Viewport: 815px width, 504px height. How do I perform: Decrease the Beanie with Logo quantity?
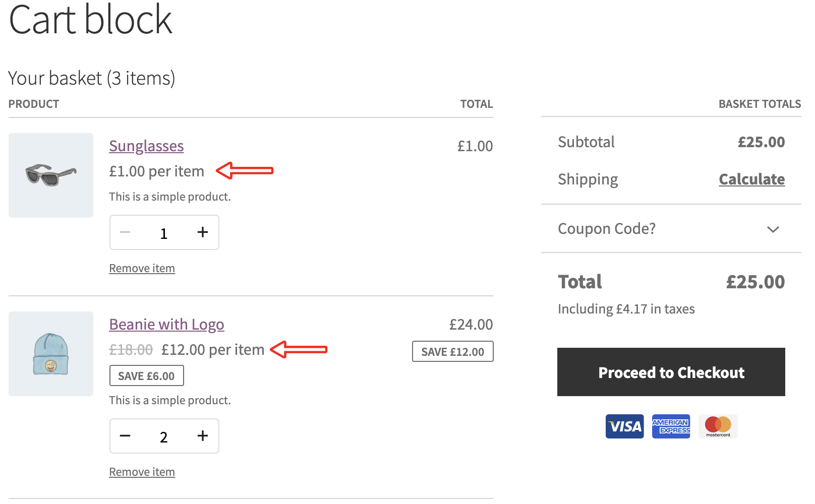point(125,436)
